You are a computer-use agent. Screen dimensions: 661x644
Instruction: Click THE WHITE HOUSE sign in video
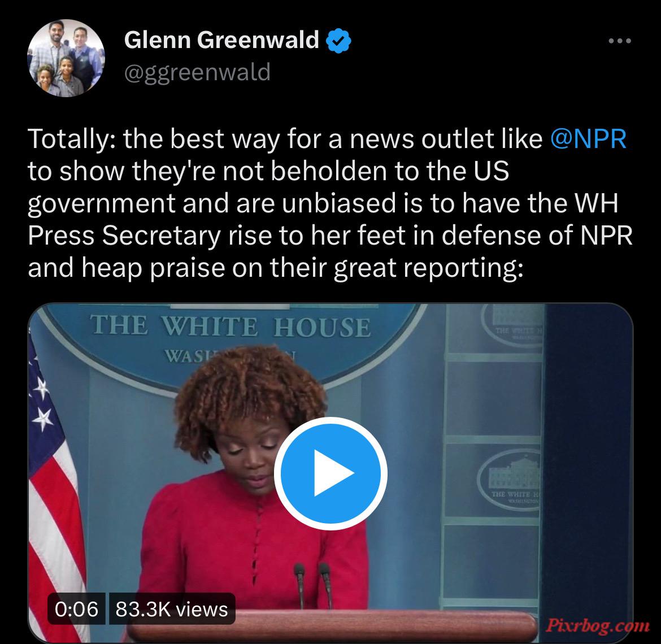pos(231,326)
